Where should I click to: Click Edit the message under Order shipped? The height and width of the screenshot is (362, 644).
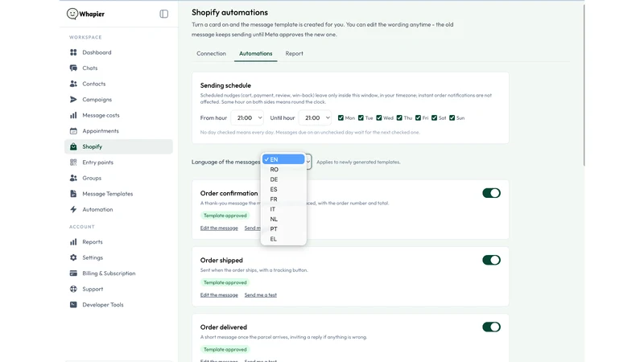point(219,295)
